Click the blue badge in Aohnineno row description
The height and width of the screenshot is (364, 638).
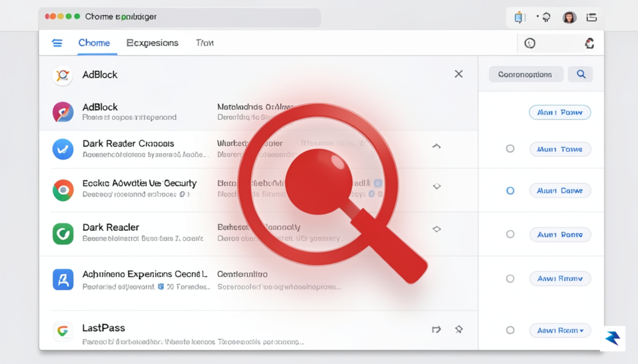click(x=161, y=287)
